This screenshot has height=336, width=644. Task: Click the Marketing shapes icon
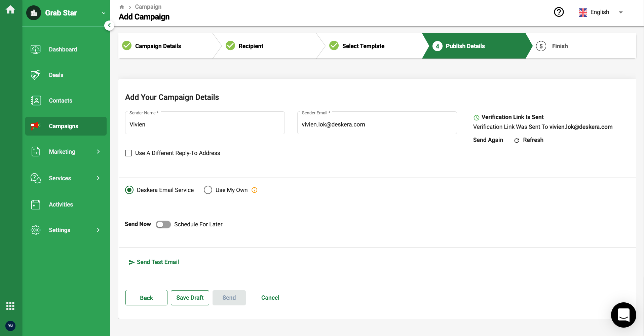[x=36, y=152]
